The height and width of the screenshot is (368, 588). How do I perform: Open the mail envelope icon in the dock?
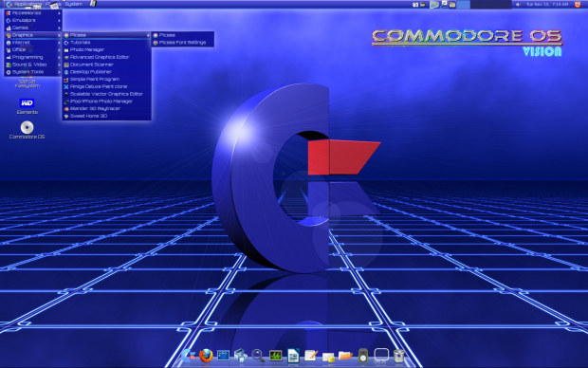(x=328, y=357)
